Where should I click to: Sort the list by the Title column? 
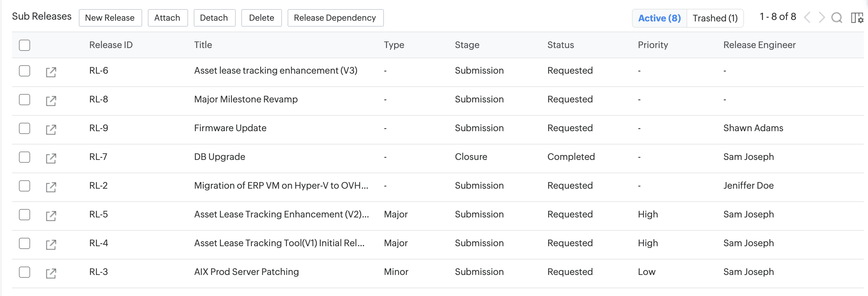tap(203, 45)
